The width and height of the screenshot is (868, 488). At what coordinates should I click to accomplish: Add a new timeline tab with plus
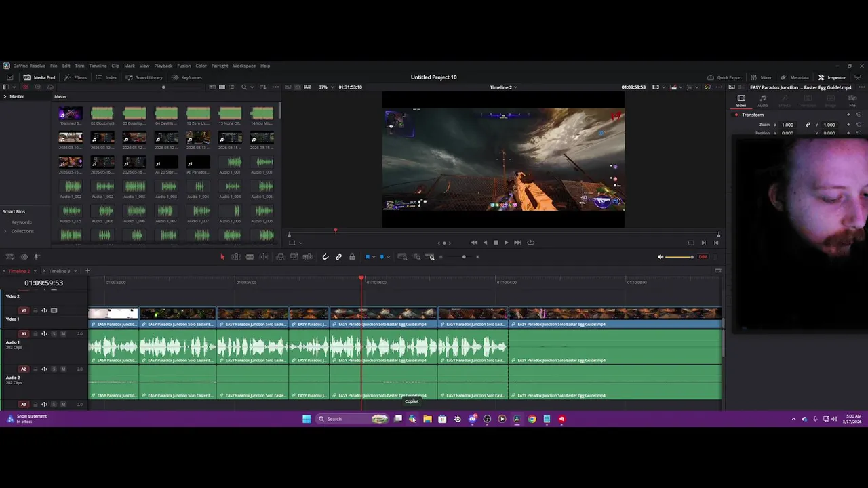[87, 271]
